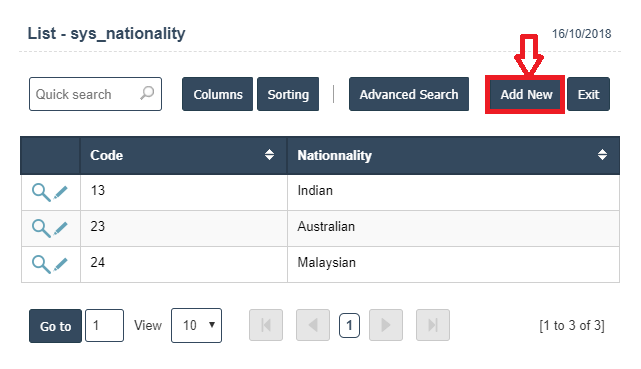Edit the Australian record with pencil icon
This screenshot has height=369, width=641.
(61, 228)
